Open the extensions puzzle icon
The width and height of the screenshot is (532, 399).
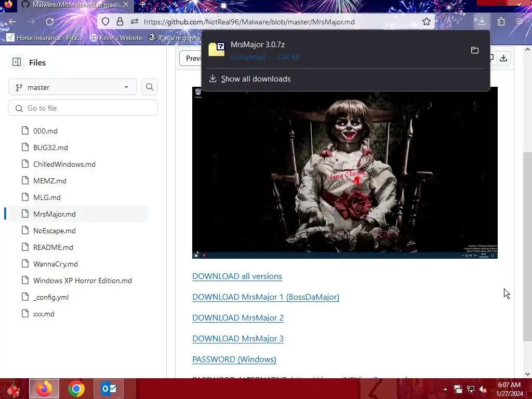[x=501, y=22]
